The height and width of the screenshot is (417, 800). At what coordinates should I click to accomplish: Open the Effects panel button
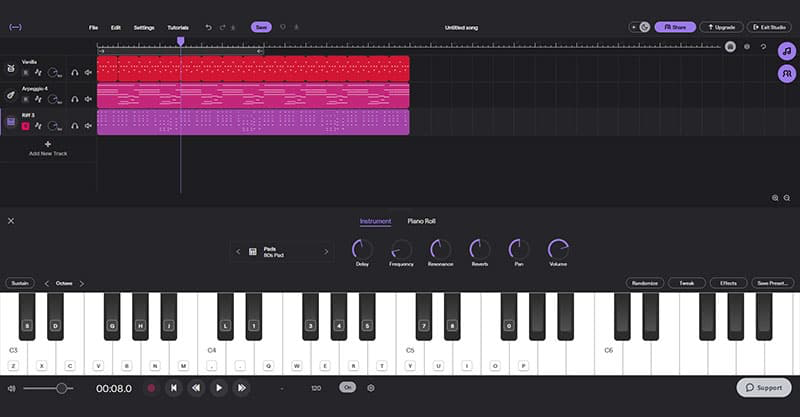pos(729,283)
